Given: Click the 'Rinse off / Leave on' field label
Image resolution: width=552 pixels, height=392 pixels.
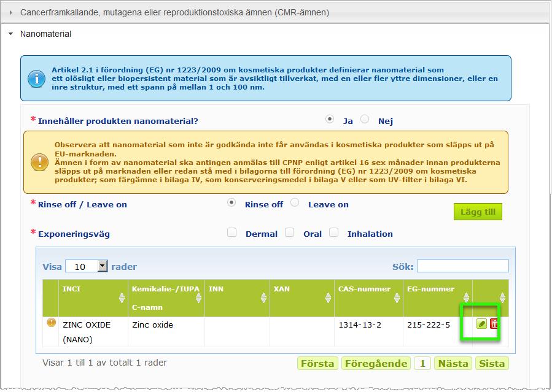Looking at the screenshot, I should coord(82,205).
